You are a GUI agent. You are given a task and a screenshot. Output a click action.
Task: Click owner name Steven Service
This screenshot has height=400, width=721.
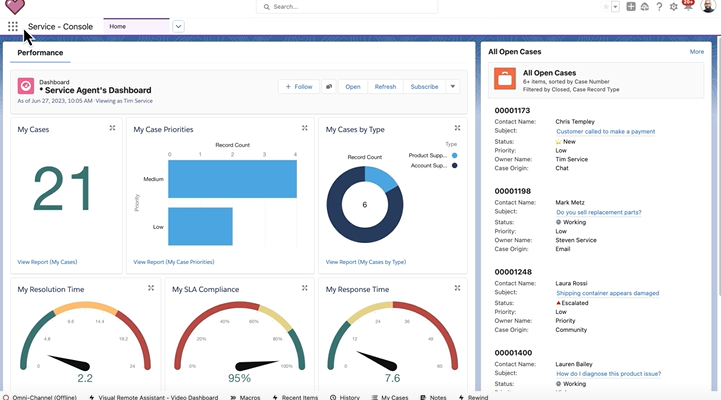[x=576, y=240]
